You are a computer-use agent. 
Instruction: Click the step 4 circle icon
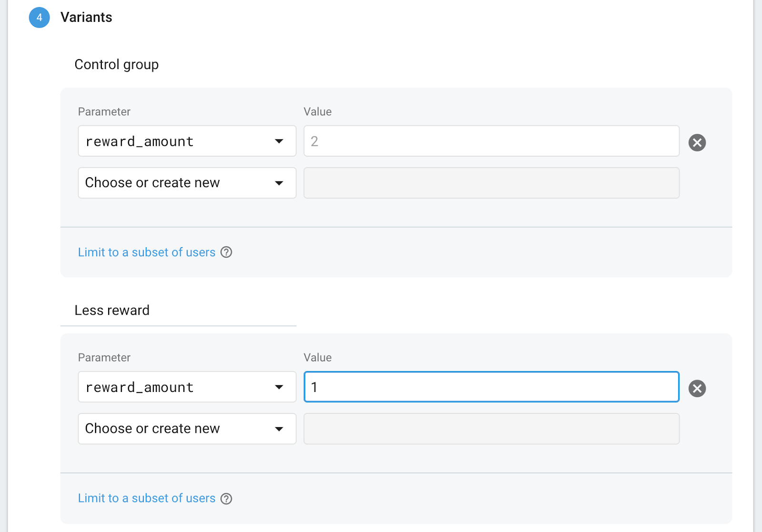(x=39, y=18)
